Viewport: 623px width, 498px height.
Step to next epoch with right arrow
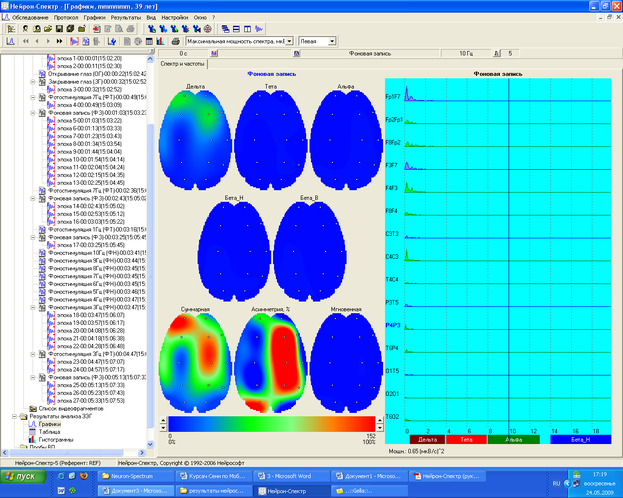[48, 41]
